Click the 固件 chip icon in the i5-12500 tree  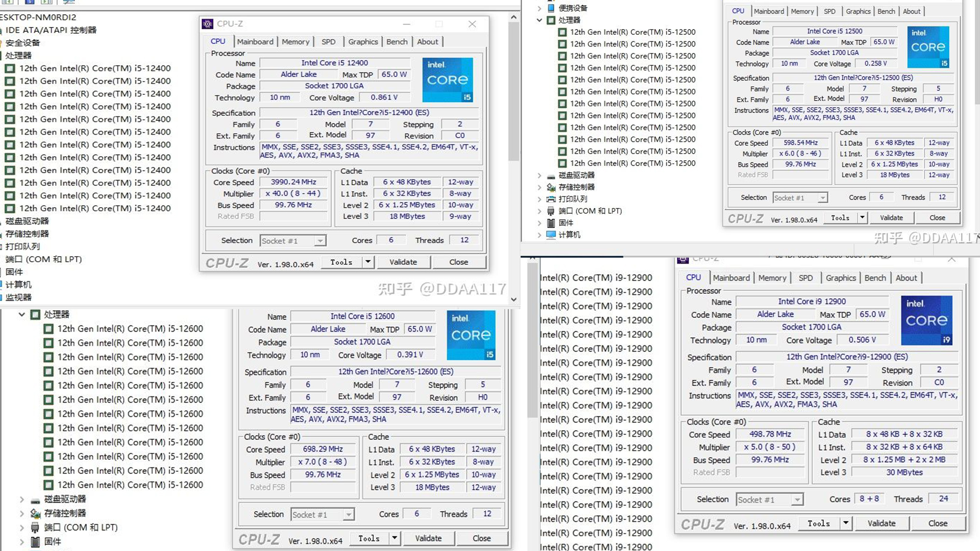pos(551,223)
